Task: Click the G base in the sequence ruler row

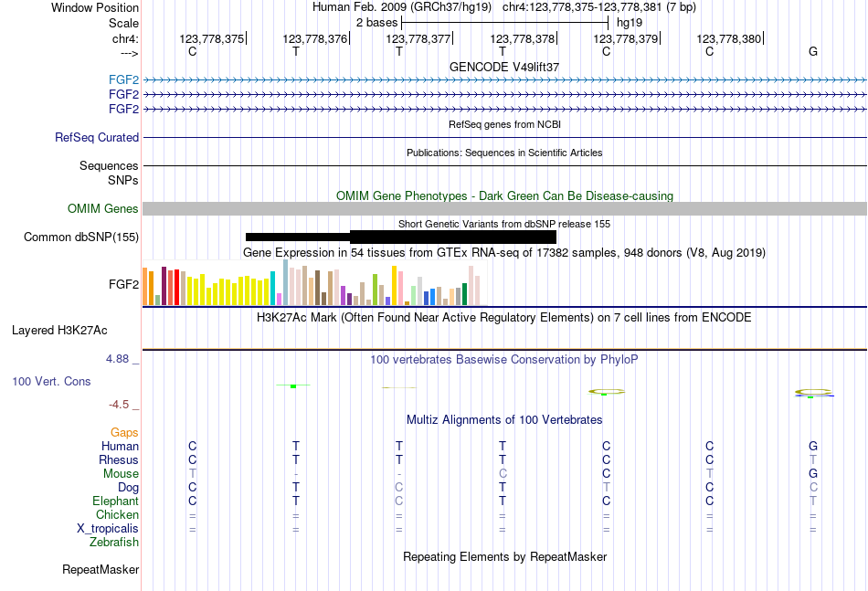Action: point(812,51)
